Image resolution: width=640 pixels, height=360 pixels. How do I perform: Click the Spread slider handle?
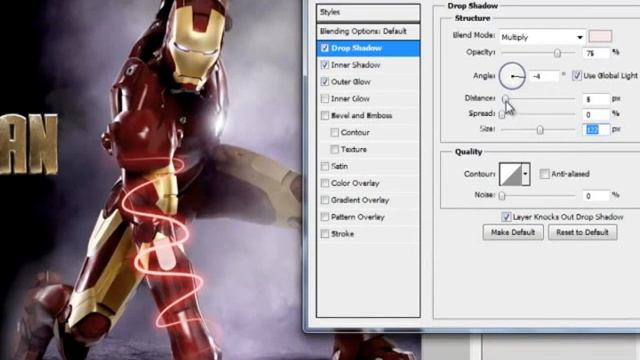(x=502, y=114)
